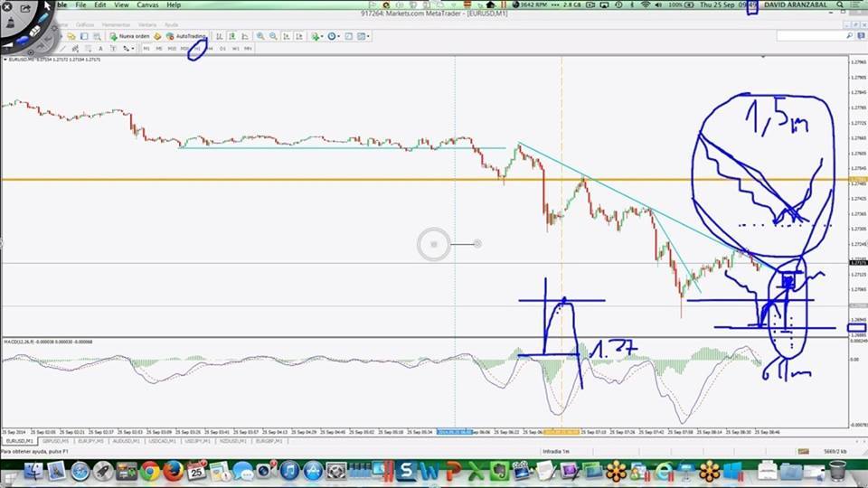The image size is (868, 488).
Task: Open the Canvas menu in menu bar
Action: 146,5
